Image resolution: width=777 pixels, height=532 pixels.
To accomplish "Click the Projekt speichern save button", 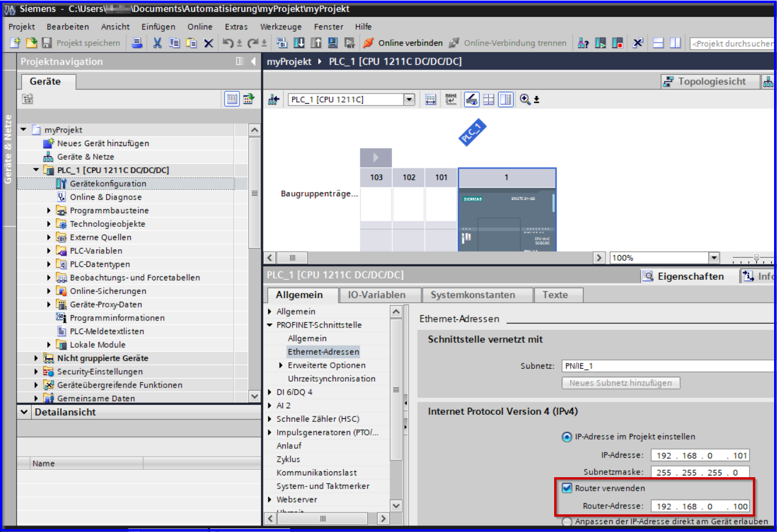I will [x=81, y=43].
